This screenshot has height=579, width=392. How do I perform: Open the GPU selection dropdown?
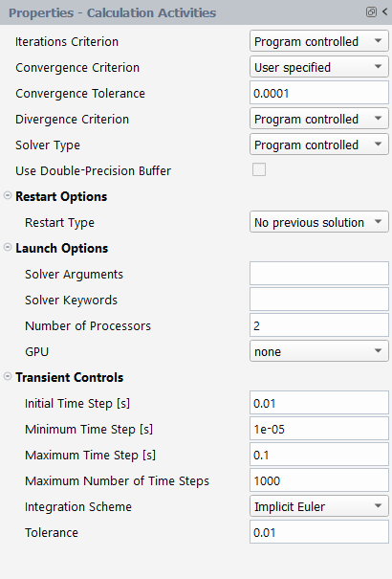[319, 351]
